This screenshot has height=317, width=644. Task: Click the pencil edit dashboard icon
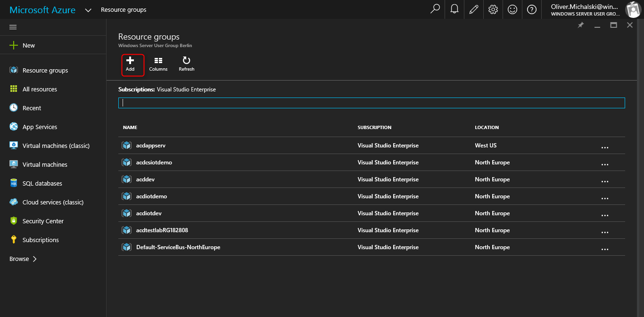pos(474,9)
